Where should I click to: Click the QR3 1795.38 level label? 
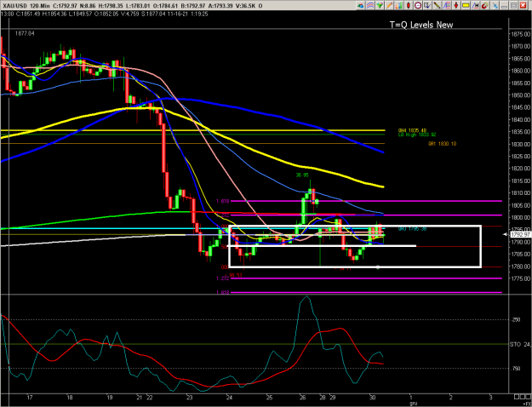412,229
